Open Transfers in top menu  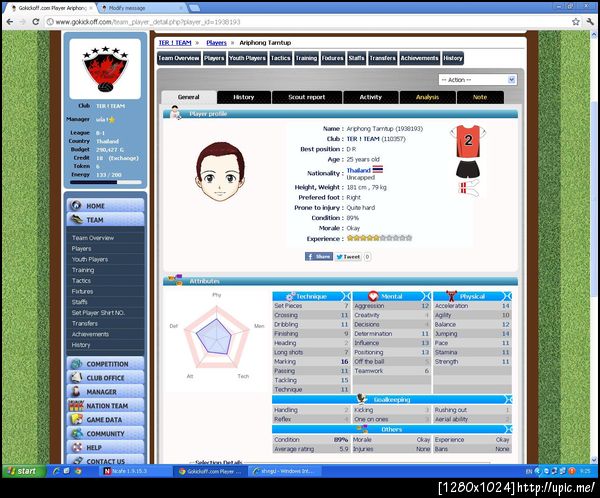[x=382, y=58]
